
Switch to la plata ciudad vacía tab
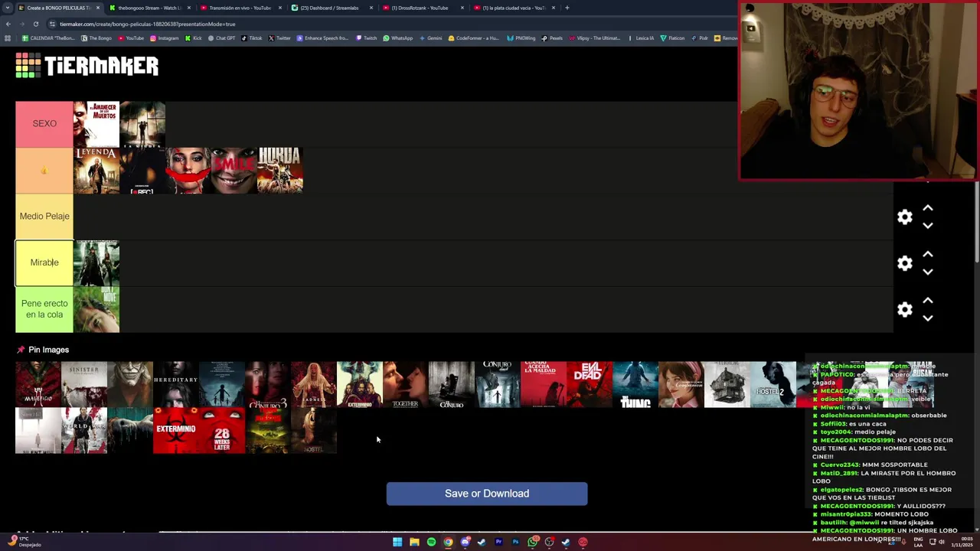click(x=513, y=8)
